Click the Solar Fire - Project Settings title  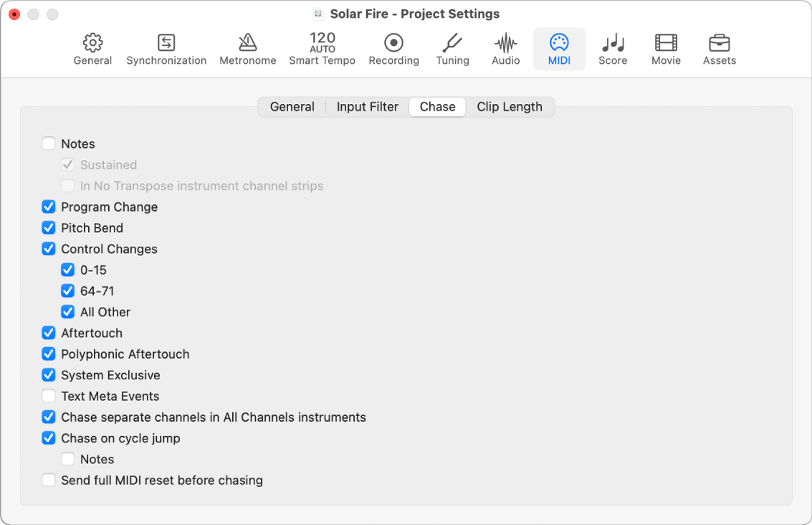pyautogui.click(x=415, y=14)
